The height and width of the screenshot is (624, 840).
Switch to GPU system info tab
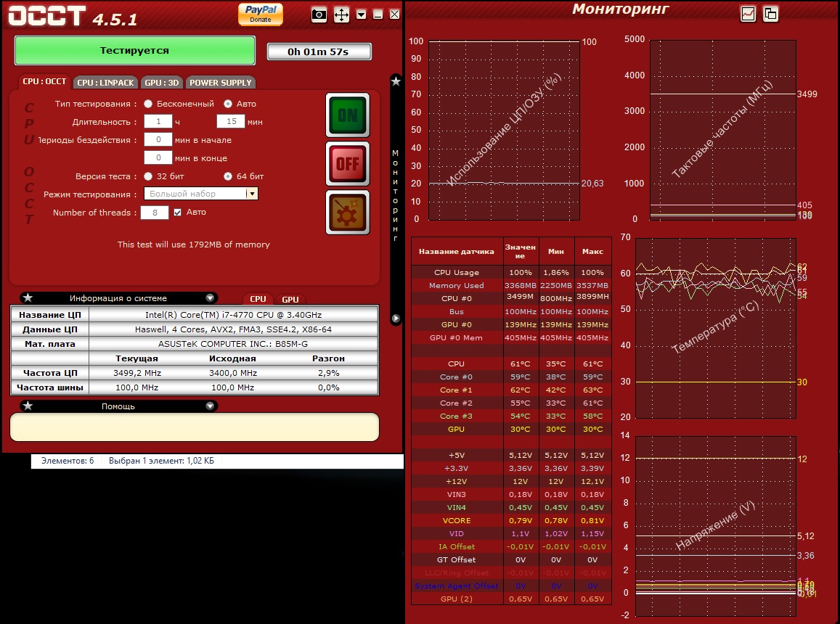pyautogui.click(x=290, y=300)
